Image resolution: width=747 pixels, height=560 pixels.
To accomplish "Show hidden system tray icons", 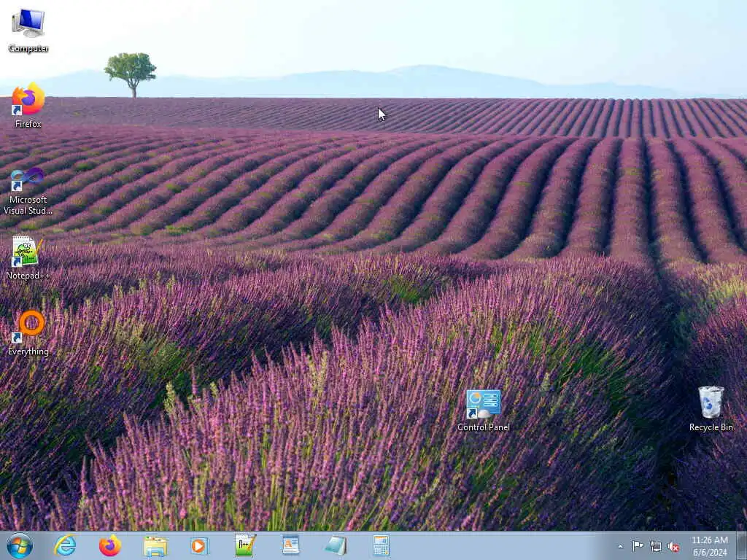I will pyautogui.click(x=620, y=546).
